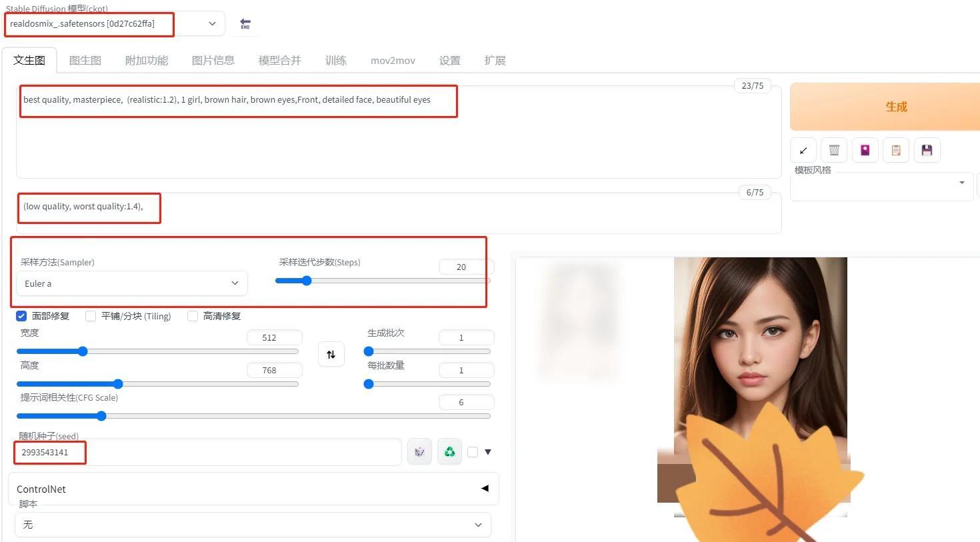Save current prompt as style via floppy disk icon

(927, 150)
